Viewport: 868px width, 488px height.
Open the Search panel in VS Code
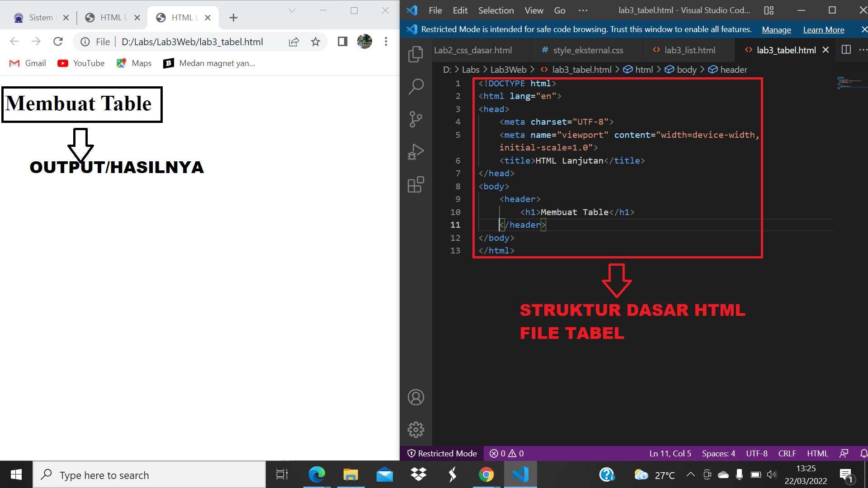pos(415,86)
